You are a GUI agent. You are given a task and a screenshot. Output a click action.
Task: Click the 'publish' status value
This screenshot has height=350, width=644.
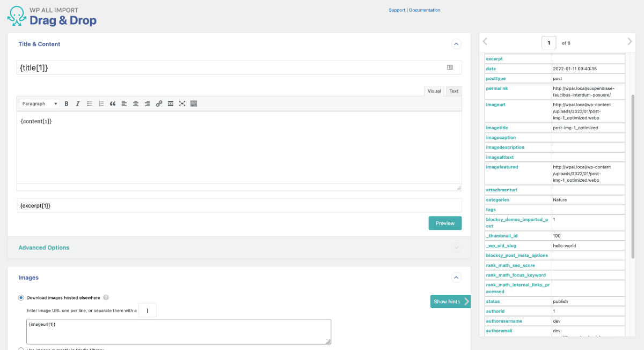[560, 301]
